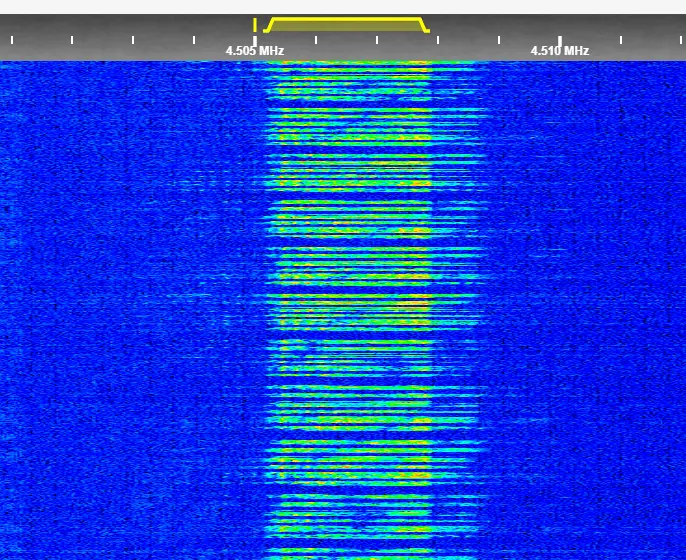686x560 pixels.
Task: Grab the passband's left sloped edge
Action: (x=268, y=25)
